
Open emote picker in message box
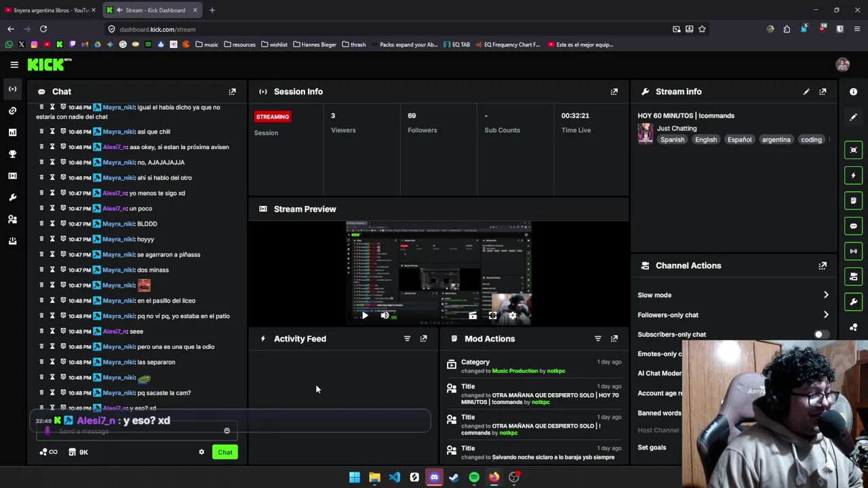tap(226, 431)
